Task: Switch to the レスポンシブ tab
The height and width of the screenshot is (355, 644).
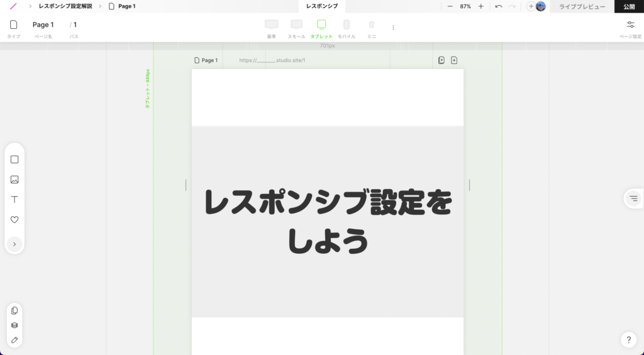Action: click(322, 6)
